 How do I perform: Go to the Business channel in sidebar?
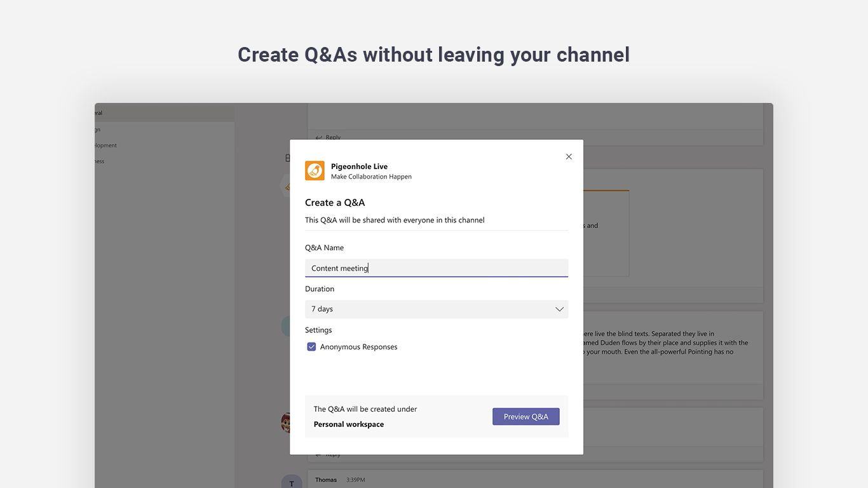(99, 161)
